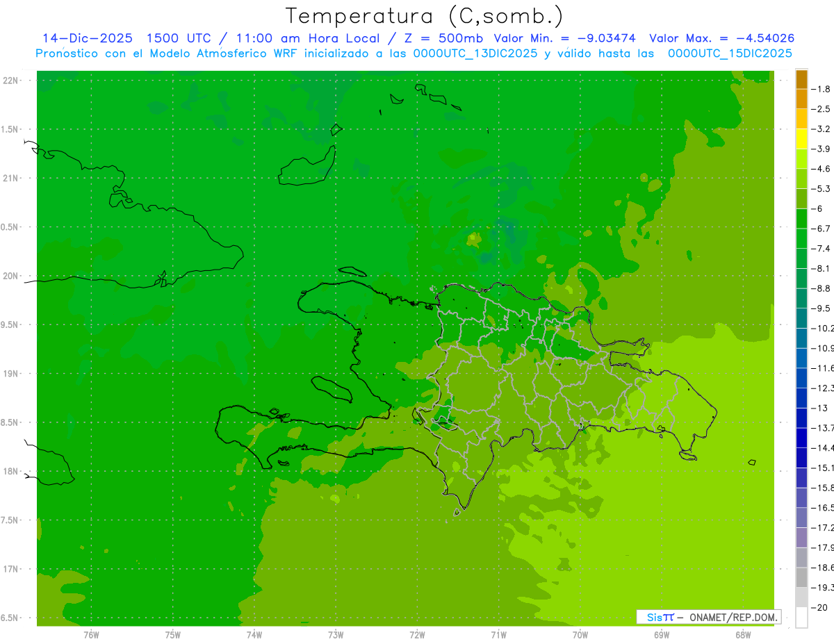Click the orange swatch between -1.8 and -2.5
This screenshot has height=644, width=834.
click(801, 99)
